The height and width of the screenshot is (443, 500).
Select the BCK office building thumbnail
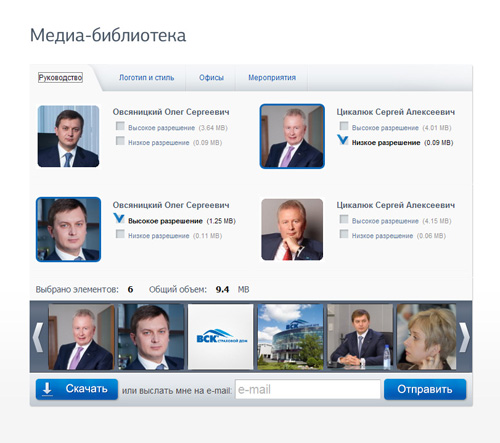point(290,336)
